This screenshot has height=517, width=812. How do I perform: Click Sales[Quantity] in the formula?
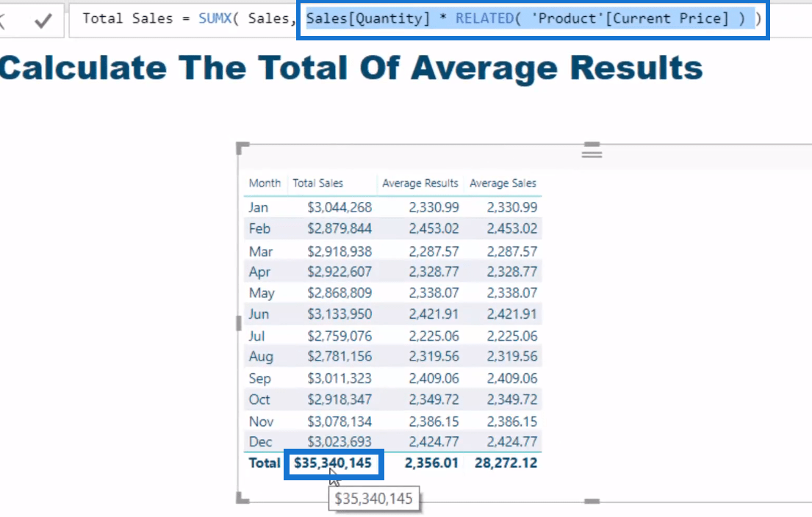click(368, 18)
